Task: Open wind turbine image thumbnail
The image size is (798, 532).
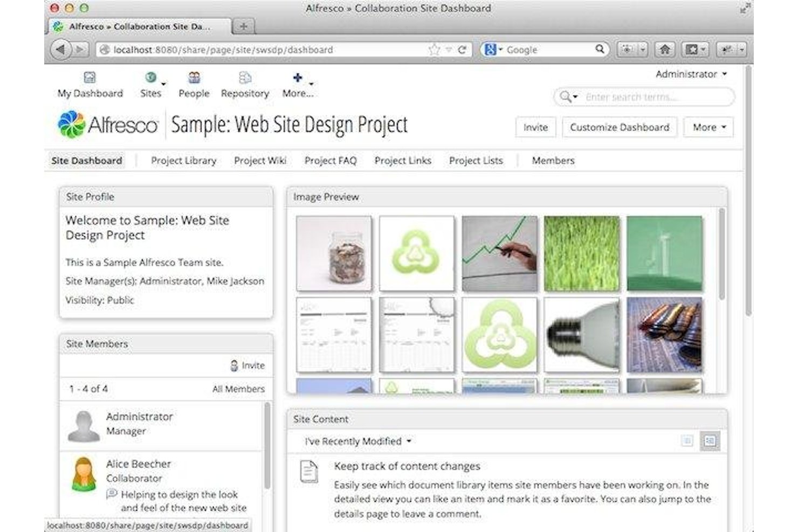Action: click(x=664, y=253)
